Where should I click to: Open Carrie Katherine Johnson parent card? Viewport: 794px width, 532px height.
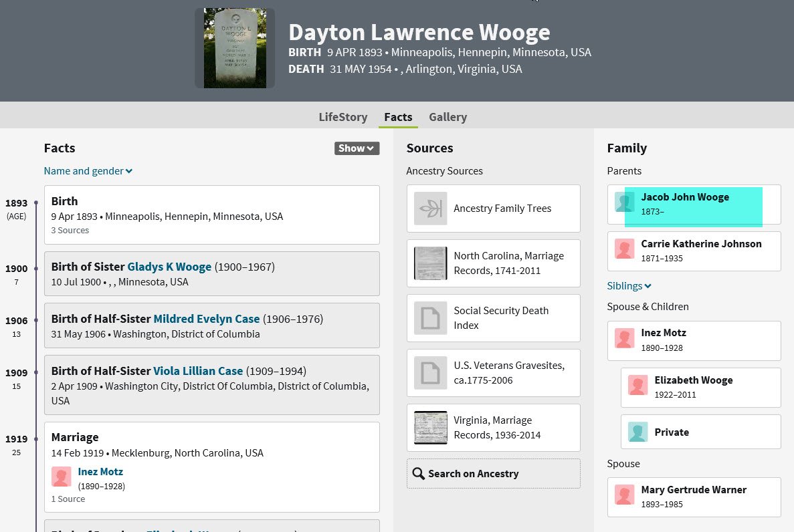point(694,251)
